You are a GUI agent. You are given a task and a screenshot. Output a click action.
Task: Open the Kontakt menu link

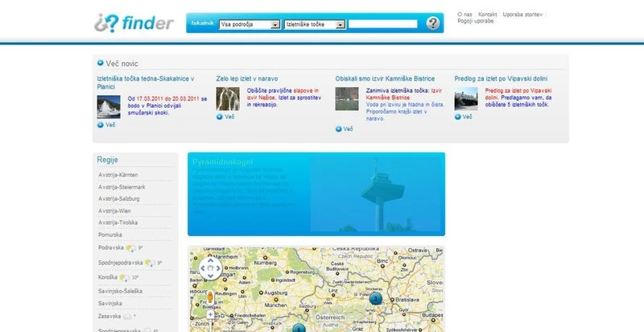(488, 15)
